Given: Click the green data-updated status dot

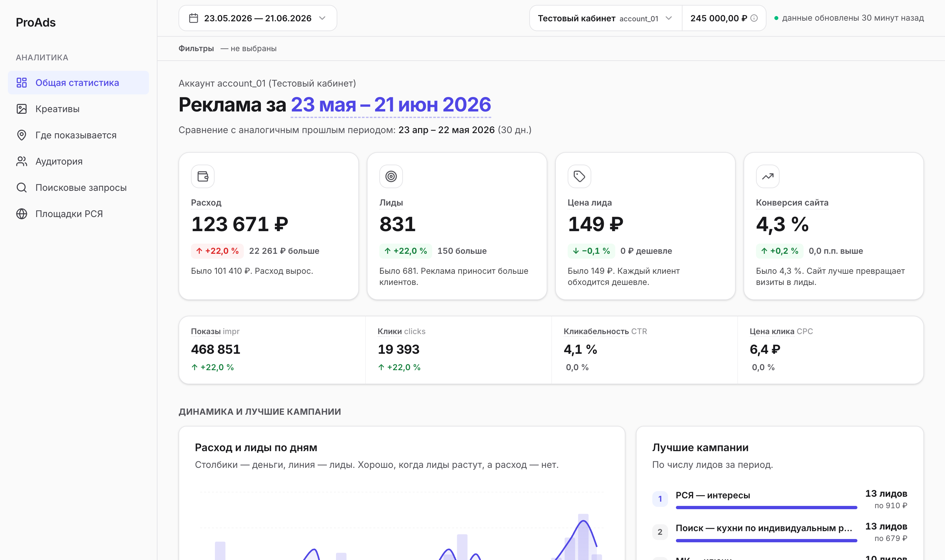Looking at the screenshot, I should (x=776, y=18).
